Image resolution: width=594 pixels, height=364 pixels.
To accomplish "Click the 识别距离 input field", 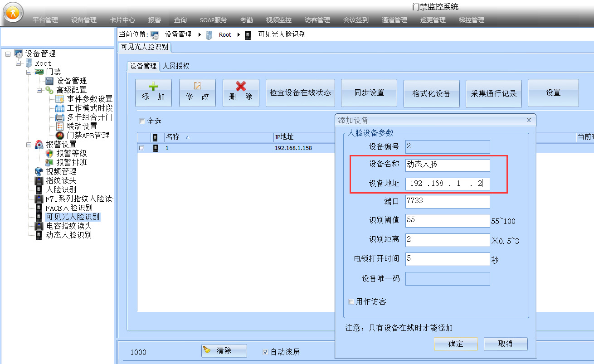I will coord(448,240).
